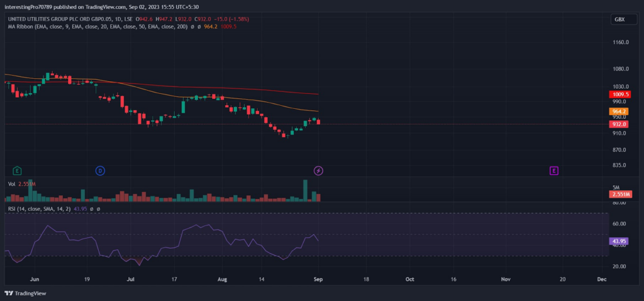The image size is (644, 301).
Task: Click the Jul date on time axis
Action: 131,279
